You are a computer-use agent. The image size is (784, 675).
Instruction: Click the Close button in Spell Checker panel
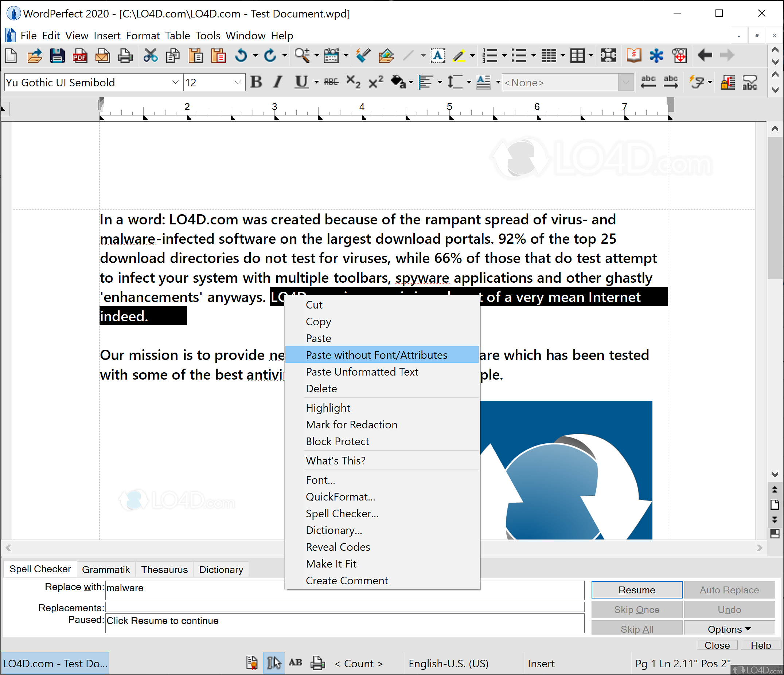(x=717, y=645)
